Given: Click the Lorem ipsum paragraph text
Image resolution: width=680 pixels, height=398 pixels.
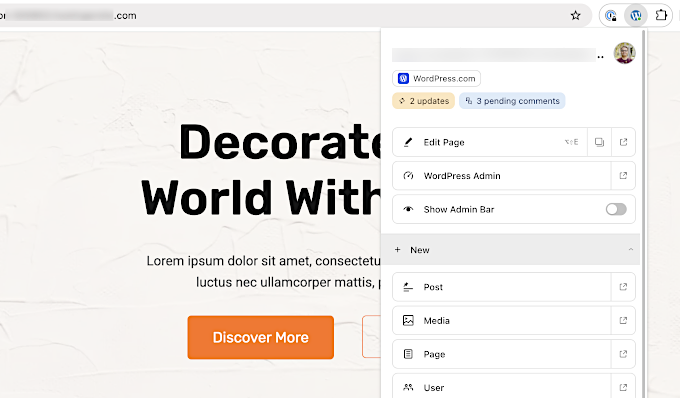Looking at the screenshot, I should [x=264, y=271].
